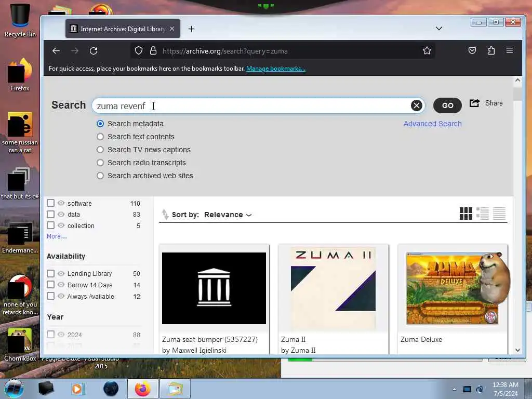
Task: Click the Zuma seat bumper thumbnail
Action: tap(214, 288)
